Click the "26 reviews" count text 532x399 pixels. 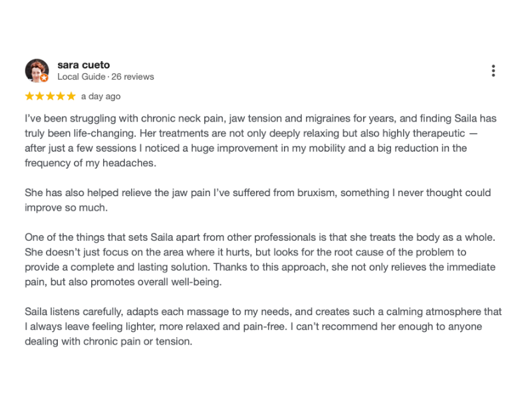(132, 76)
